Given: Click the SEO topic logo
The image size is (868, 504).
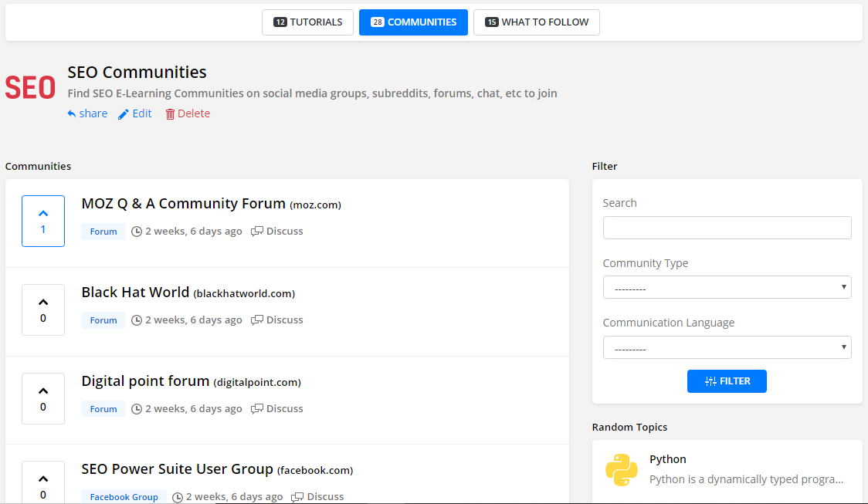Looking at the screenshot, I should [30, 88].
